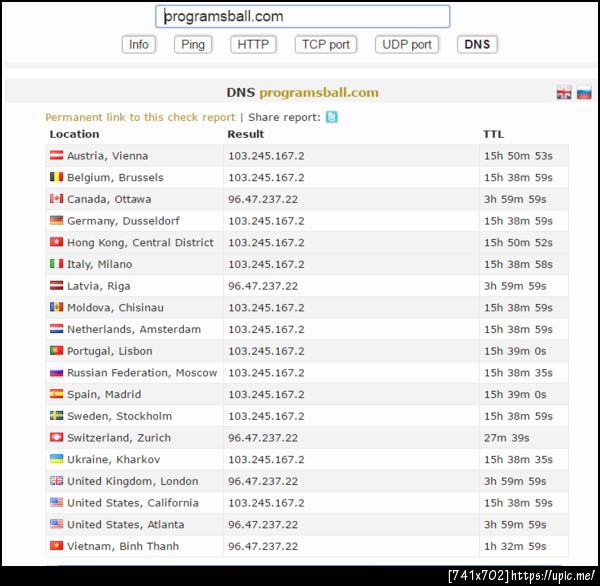600x586 pixels.
Task: Click Vietnam, Binh Thanh location text
Action: click(x=123, y=546)
